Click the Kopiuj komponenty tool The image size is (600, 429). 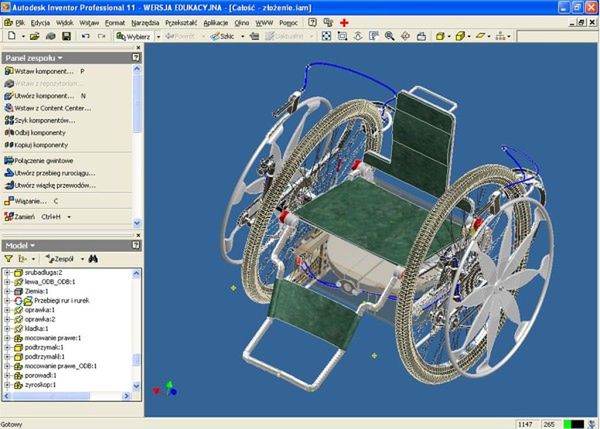pos(41,144)
